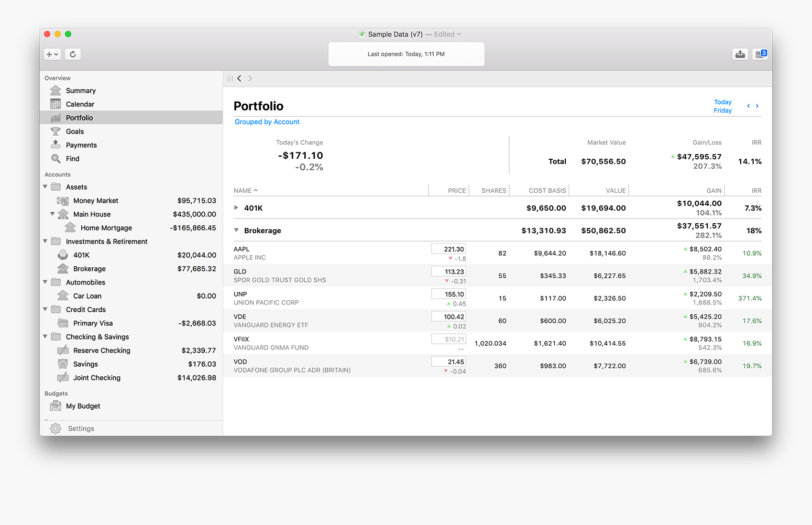Click the Payments icon in sidebar

pos(56,145)
